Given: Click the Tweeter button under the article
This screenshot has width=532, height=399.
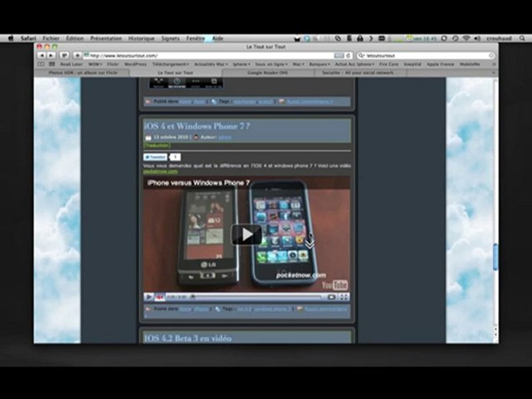Looking at the screenshot, I should 155,157.
